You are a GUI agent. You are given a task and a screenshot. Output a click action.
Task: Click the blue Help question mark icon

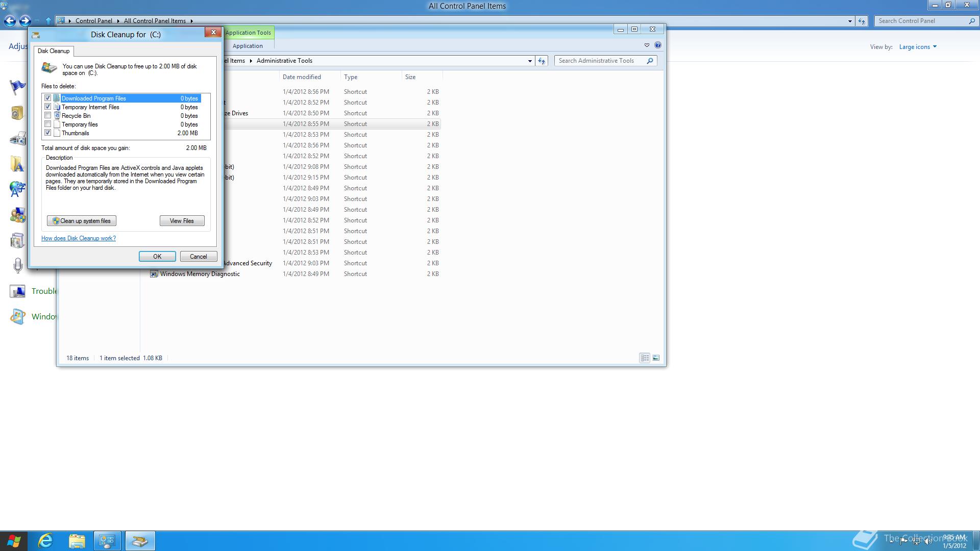(x=658, y=45)
